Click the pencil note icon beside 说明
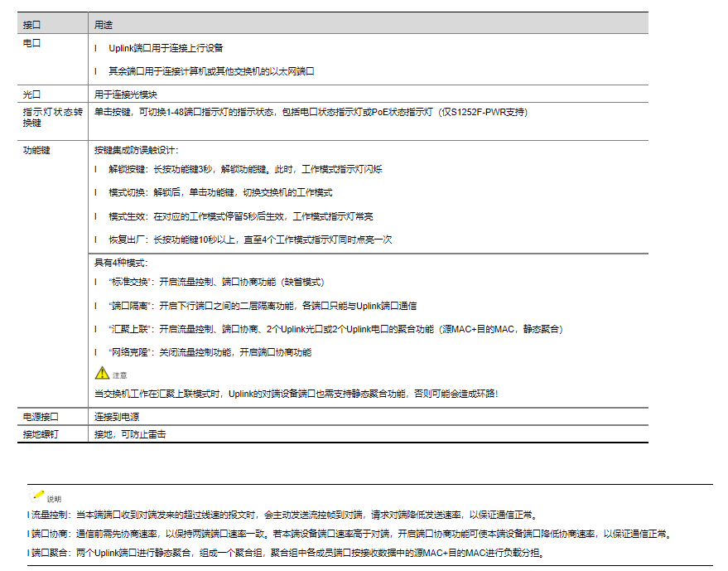The height and width of the screenshot is (571, 728). [x=36, y=496]
